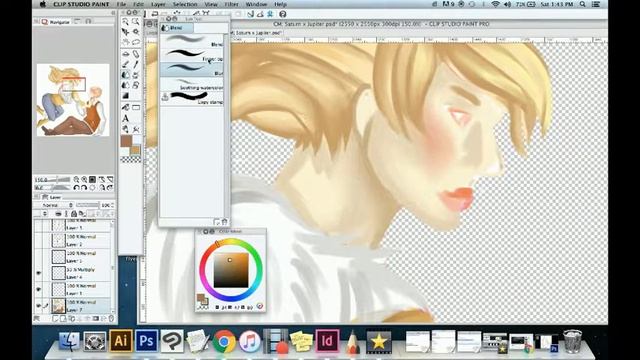Toggle lock layer padlock icon
This screenshot has width=640, height=360.
coord(74,213)
